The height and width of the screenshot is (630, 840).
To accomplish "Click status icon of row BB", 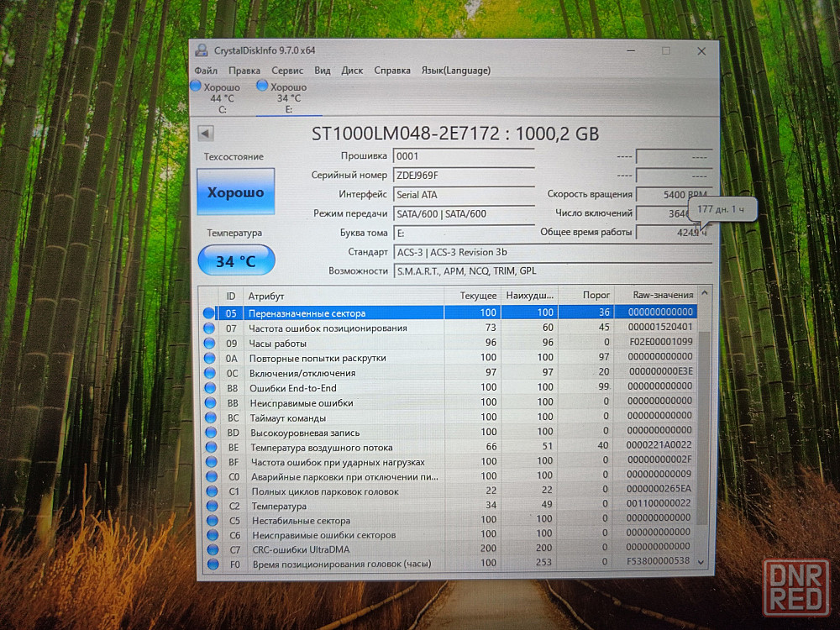I will coord(210,403).
